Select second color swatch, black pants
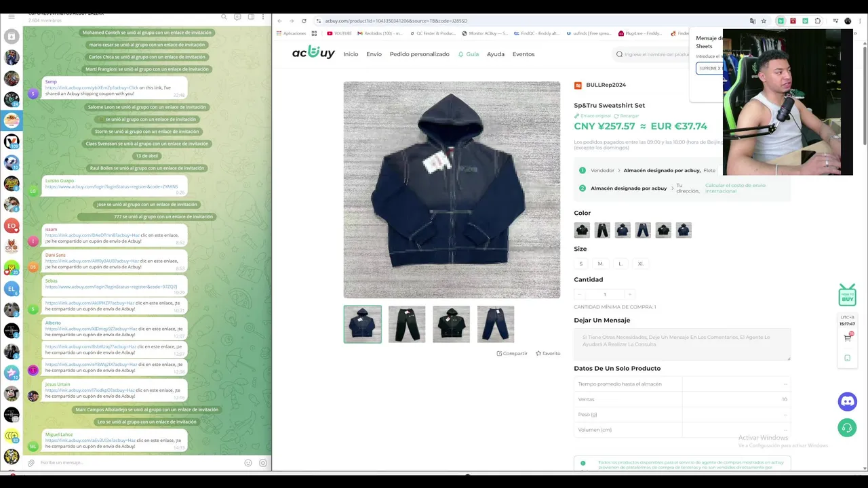The width and height of the screenshot is (868, 488). point(602,230)
